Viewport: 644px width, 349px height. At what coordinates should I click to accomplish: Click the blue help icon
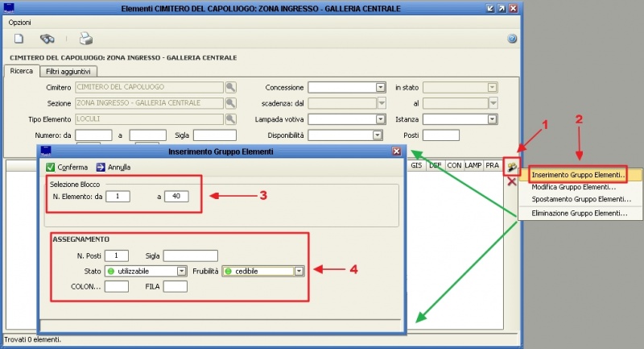click(511, 39)
